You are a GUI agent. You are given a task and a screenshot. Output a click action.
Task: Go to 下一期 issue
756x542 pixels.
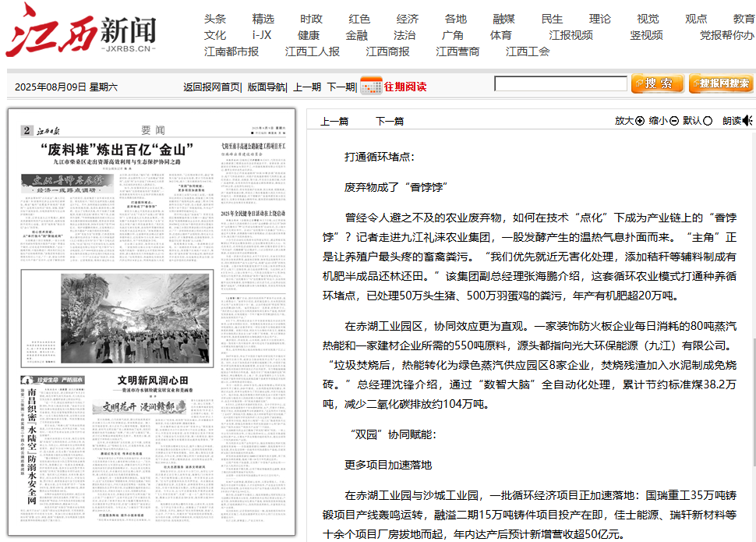pos(341,87)
